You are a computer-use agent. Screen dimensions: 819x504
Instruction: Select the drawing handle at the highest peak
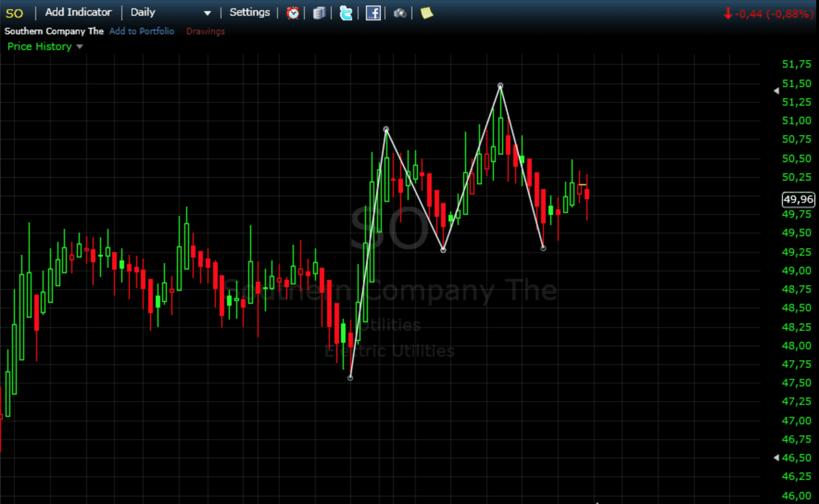coord(500,86)
